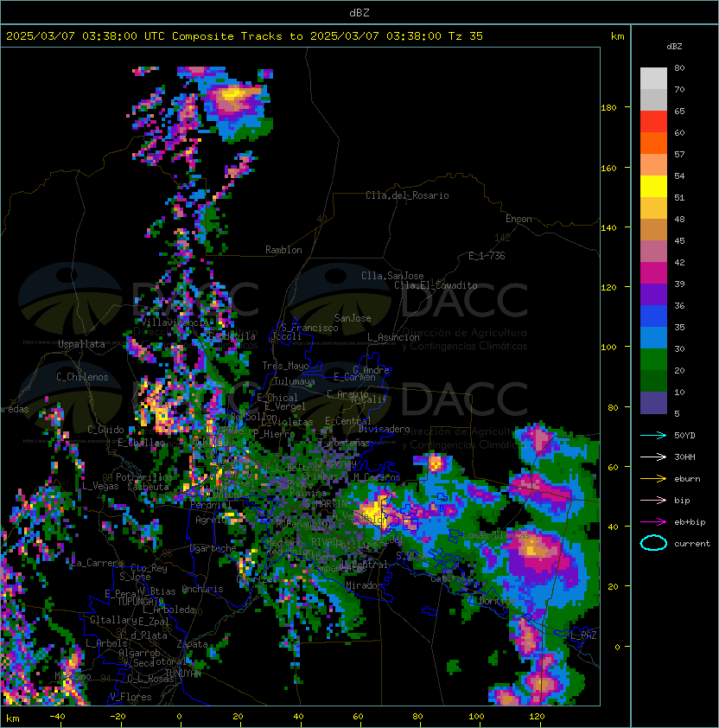Click the yellow storm core near top of map
719x728 pixels.
pyautogui.click(x=233, y=94)
